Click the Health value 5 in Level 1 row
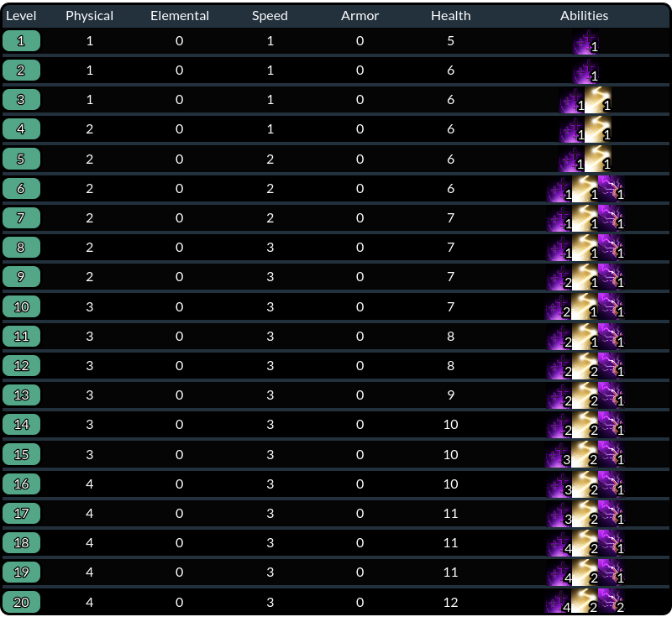The height and width of the screenshot is (617, 672). tap(451, 41)
